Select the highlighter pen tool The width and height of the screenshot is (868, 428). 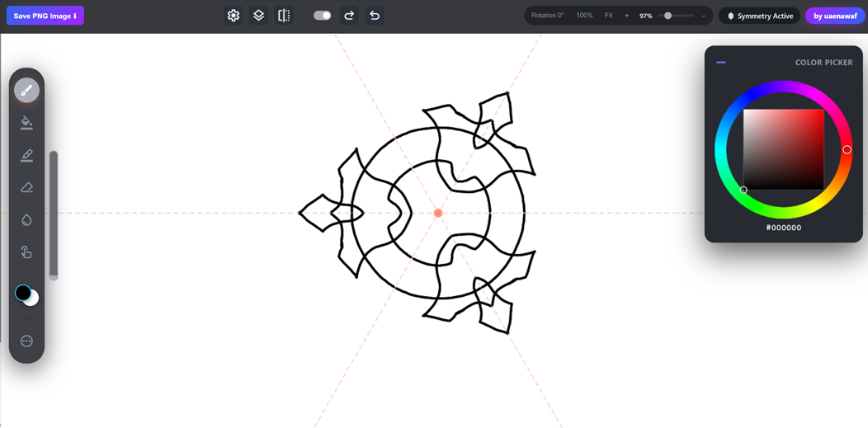pyautogui.click(x=26, y=155)
